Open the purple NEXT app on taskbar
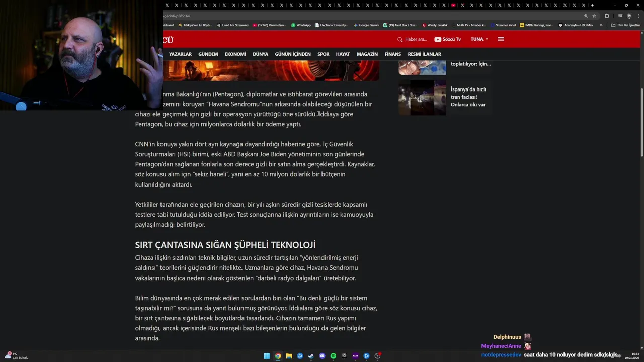 point(355,356)
